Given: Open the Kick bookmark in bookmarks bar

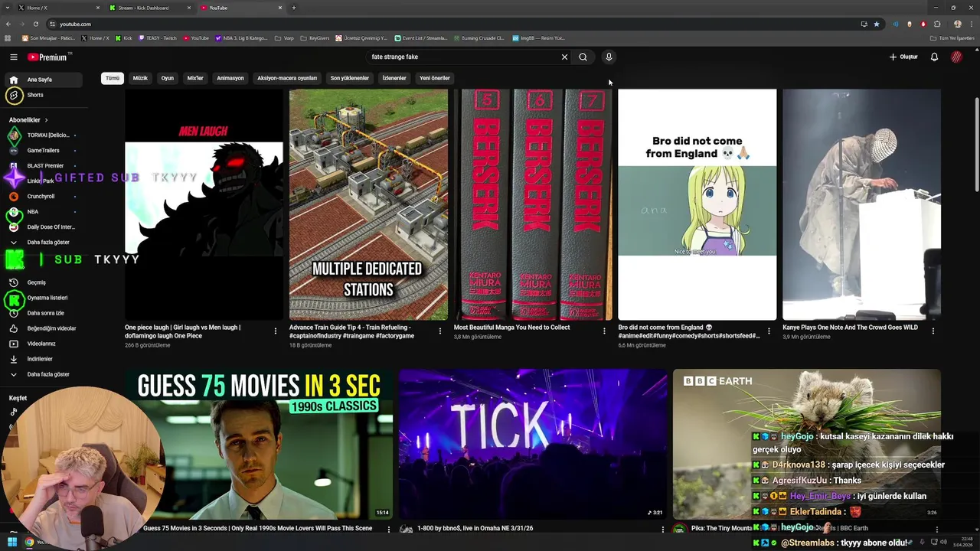Looking at the screenshot, I should (124, 37).
